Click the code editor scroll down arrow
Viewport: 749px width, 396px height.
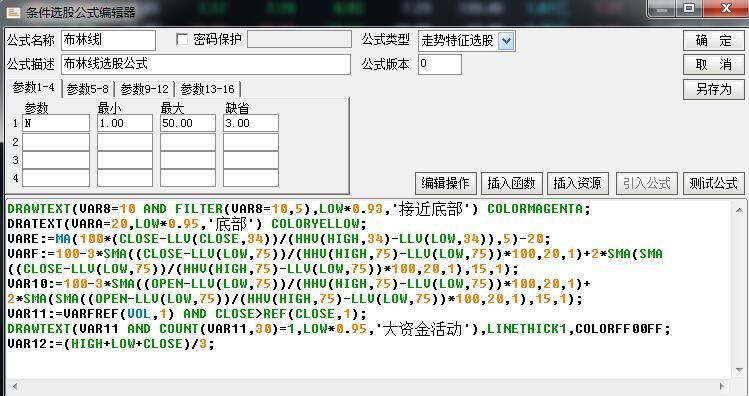(739, 370)
